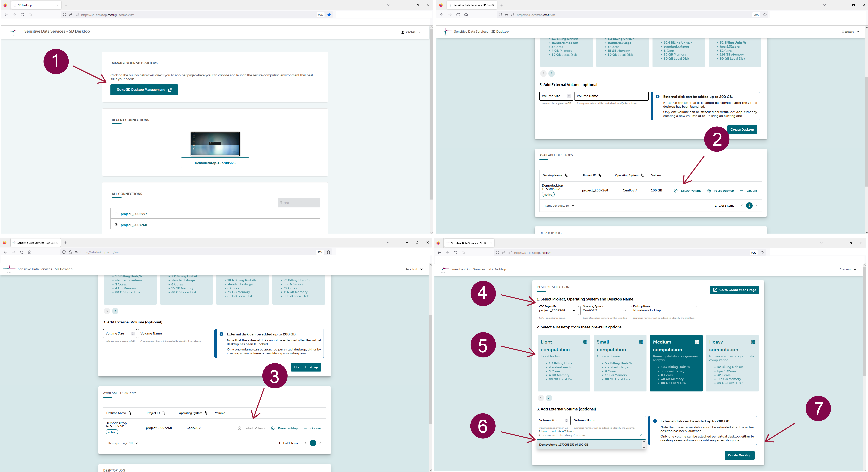Image resolution: width=868 pixels, height=472 pixels.
Task: Open a new tab in top-left browser window
Action: [66, 5]
